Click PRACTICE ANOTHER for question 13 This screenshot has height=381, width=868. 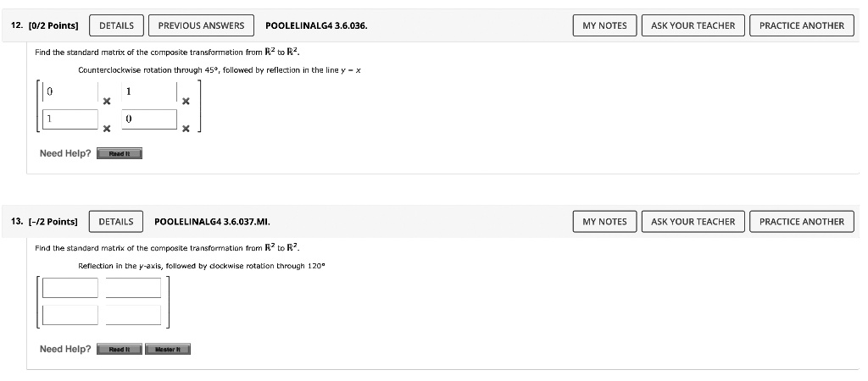pos(801,222)
